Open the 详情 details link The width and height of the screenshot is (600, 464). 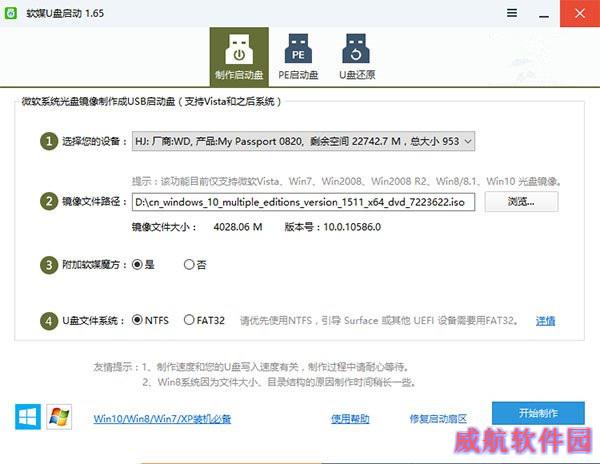coord(545,321)
